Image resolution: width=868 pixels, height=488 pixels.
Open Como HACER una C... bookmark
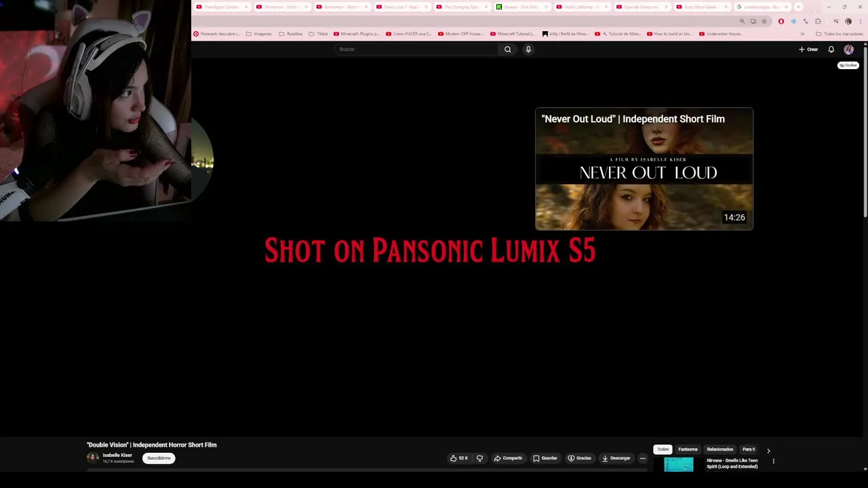tap(408, 34)
